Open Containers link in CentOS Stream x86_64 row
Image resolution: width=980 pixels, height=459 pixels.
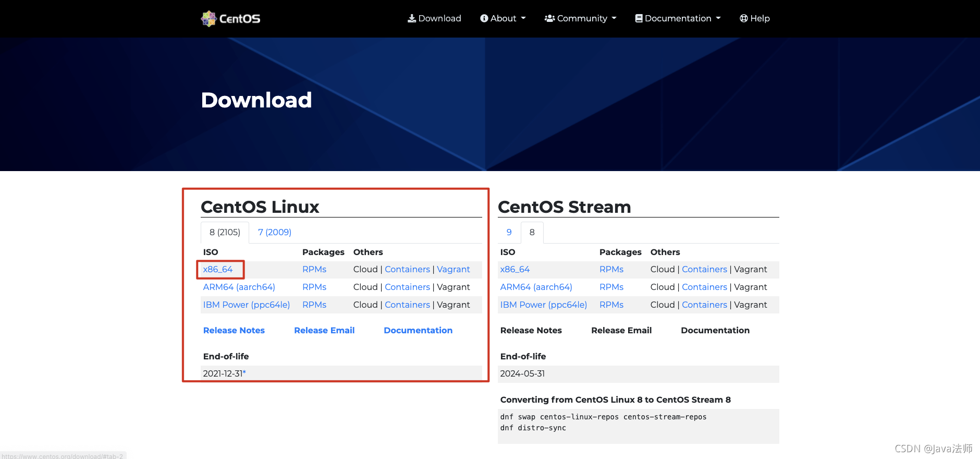[705, 269]
